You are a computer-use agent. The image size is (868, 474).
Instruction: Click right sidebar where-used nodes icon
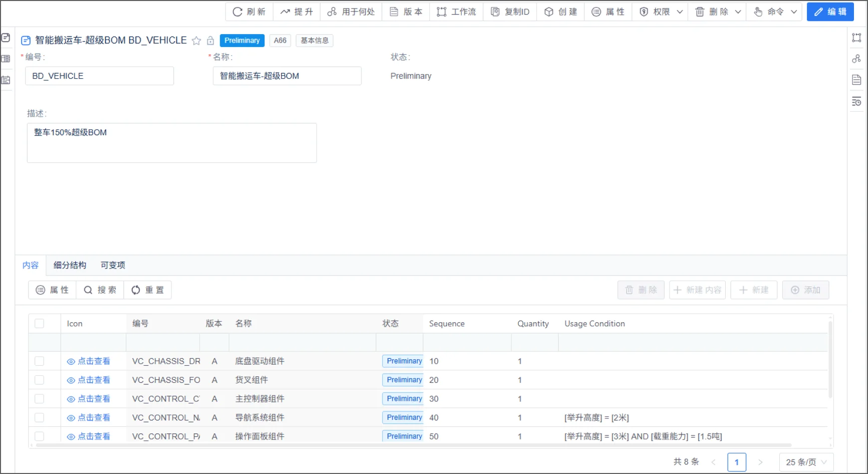coord(856,59)
